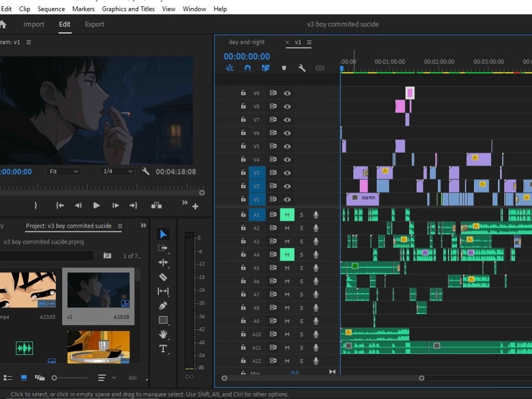Open Timeline Display Settings wrench
This screenshot has height=399, width=532.
coord(302,68)
